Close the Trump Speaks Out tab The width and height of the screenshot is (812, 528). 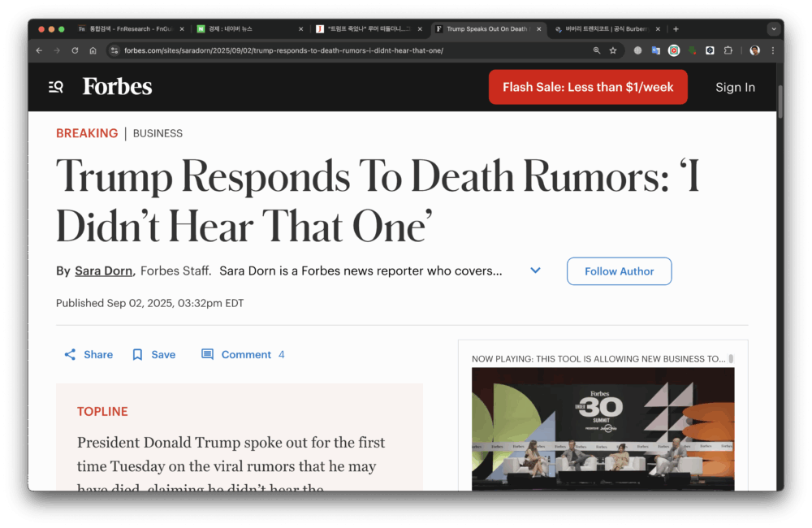[x=539, y=29]
